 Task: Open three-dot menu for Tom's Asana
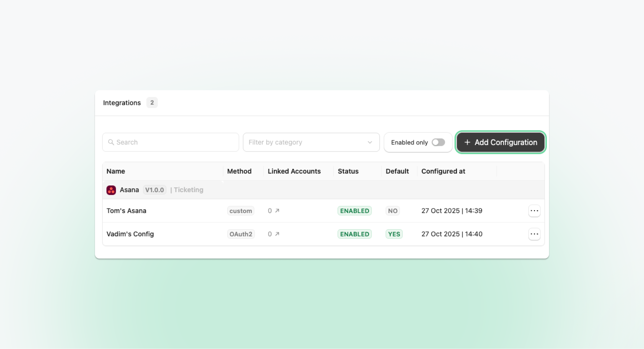pos(534,211)
